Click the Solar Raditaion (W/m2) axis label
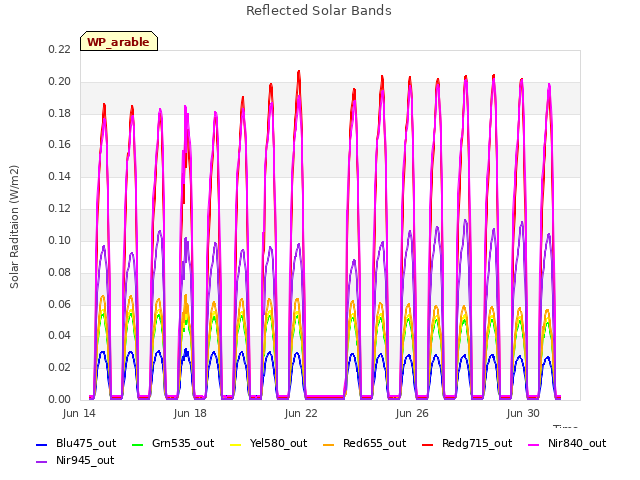 tap(14, 227)
